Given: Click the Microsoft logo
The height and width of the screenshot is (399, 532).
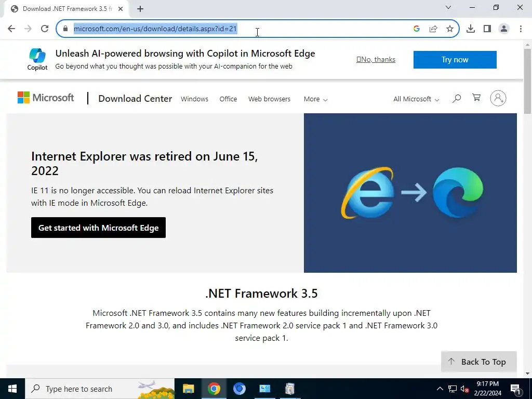Looking at the screenshot, I should pyautogui.click(x=46, y=98).
